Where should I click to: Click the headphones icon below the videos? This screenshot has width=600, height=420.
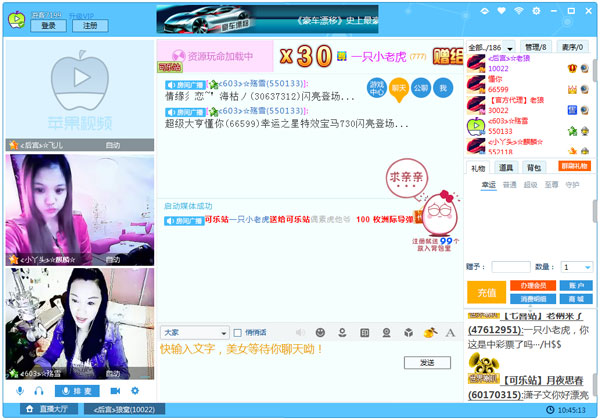39,391
